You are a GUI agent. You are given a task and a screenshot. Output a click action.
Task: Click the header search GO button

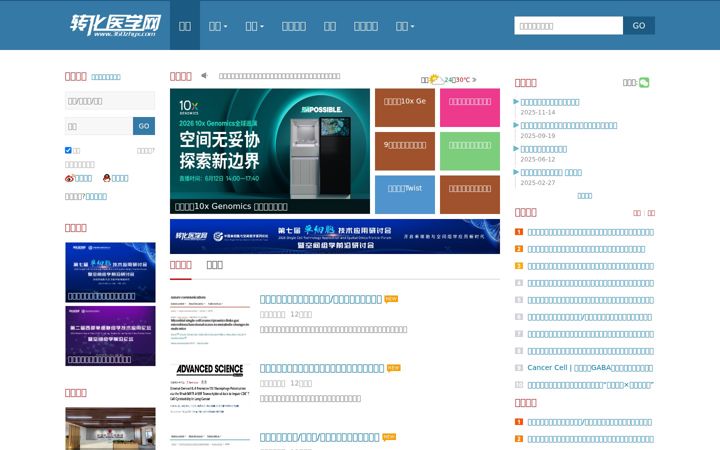639,26
